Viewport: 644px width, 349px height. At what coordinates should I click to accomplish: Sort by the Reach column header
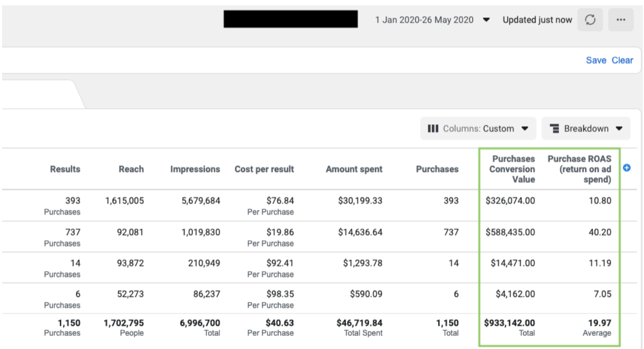131,169
